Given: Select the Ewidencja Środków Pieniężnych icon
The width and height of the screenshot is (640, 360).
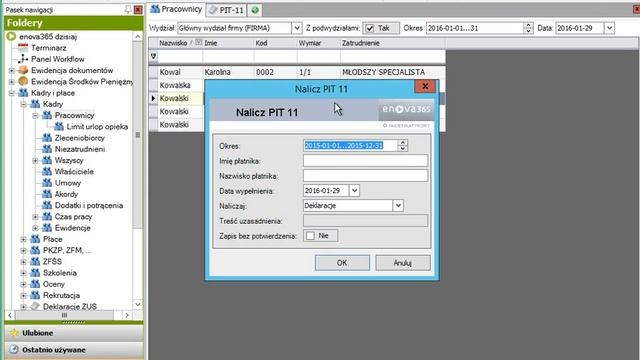Looking at the screenshot, I should coord(23,82).
